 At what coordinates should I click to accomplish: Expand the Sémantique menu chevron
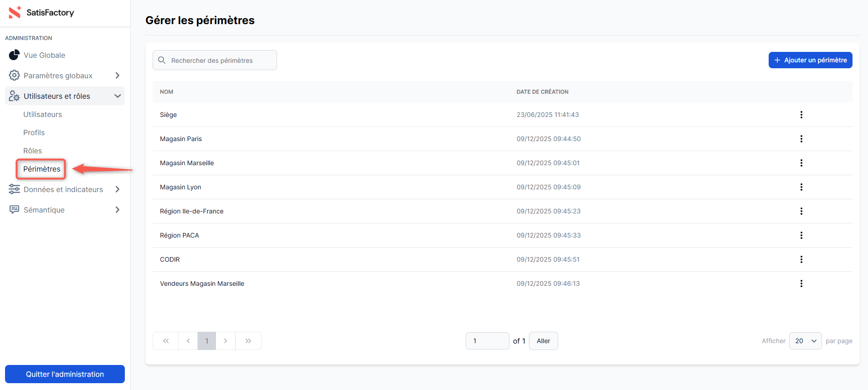pos(117,210)
